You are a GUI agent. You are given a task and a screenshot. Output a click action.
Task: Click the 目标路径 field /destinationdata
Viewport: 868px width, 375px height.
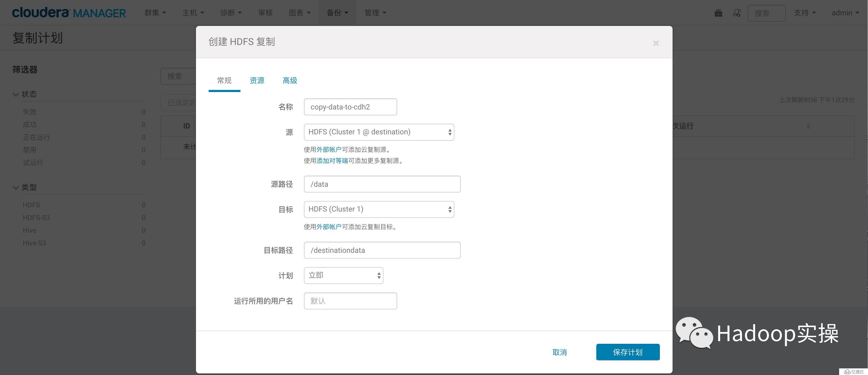[x=382, y=250]
